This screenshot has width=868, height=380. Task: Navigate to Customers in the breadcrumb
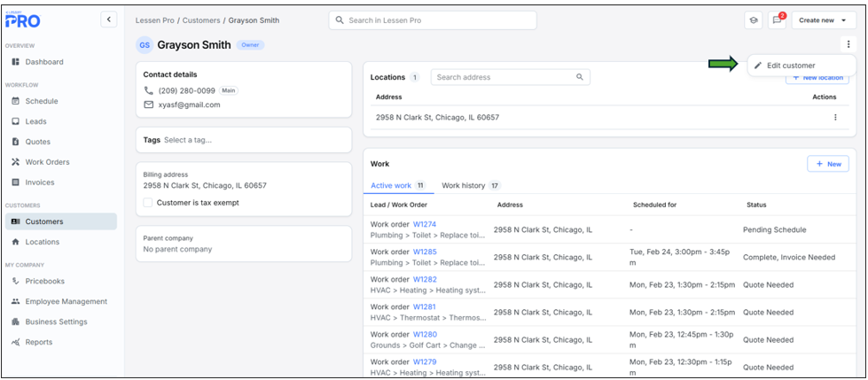click(201, 20)
